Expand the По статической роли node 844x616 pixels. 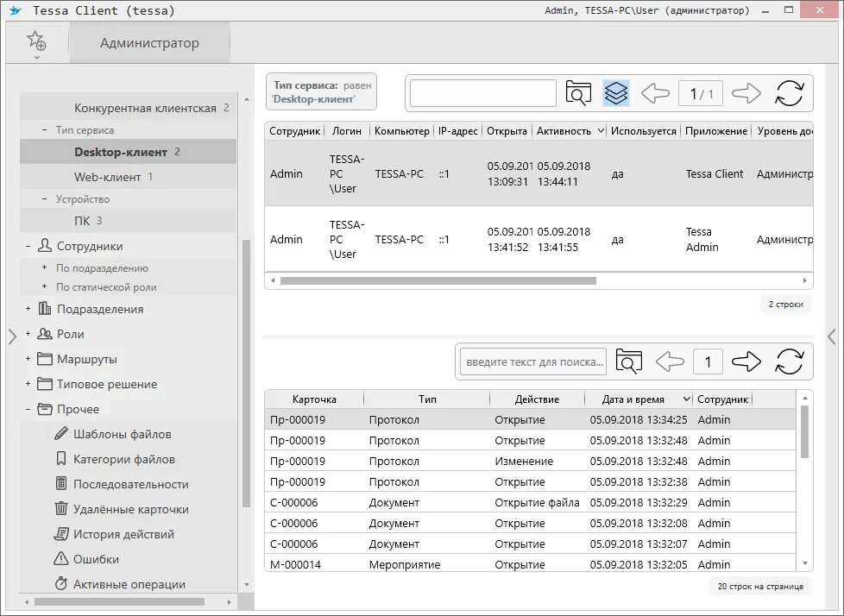pos(45,286)
